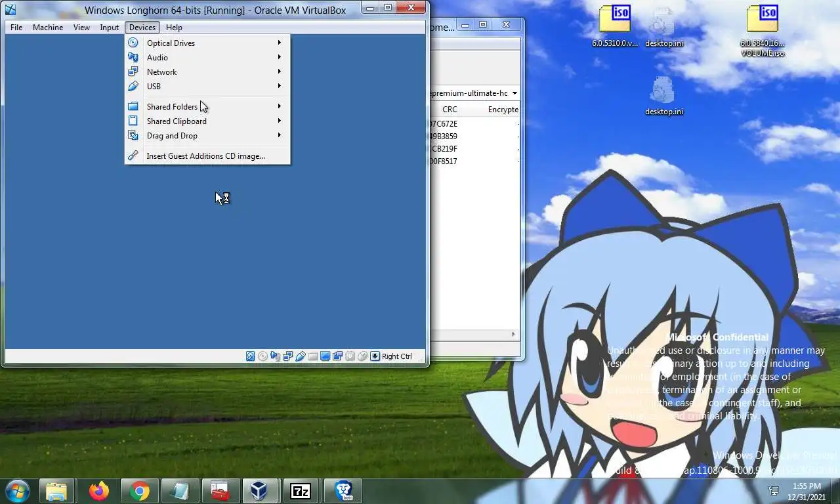Click Show Desktop button at taskbar end

tap(835, 491)
